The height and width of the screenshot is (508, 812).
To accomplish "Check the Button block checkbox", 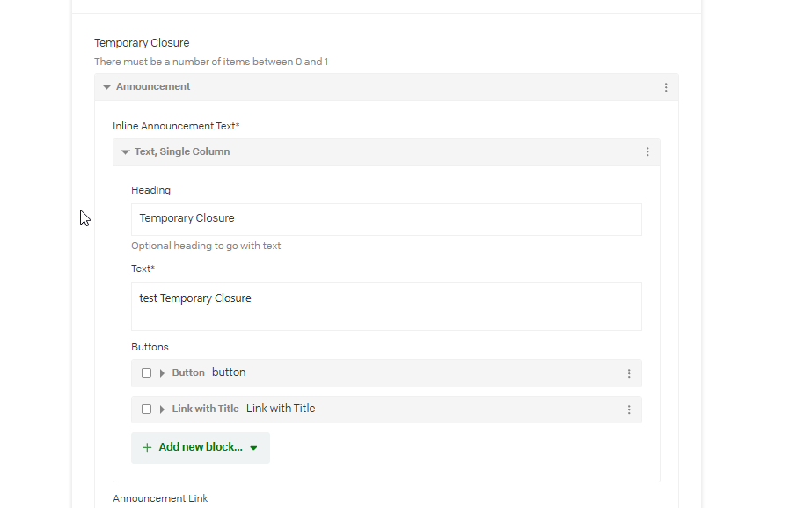I will pyautogui.click(x=146, y=373).
